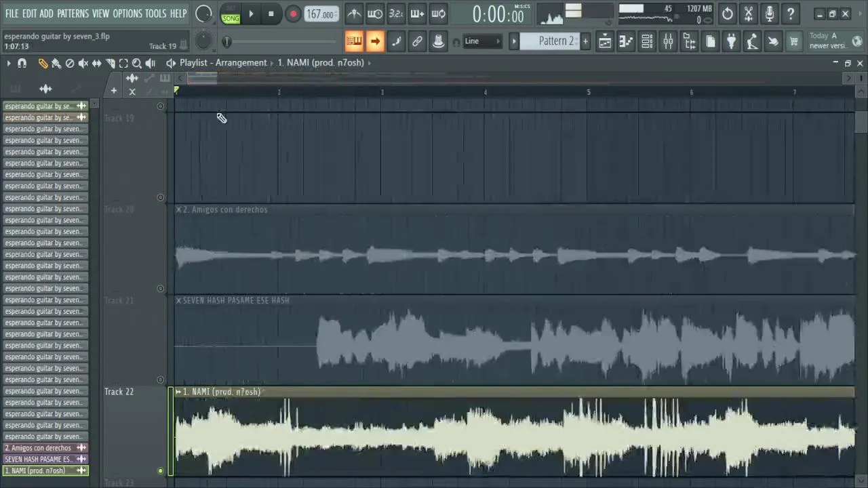This screenshot has height=488, width=868.
Task: Toggle Pattern/Song mode switch
Action: (x=231, y=14)
